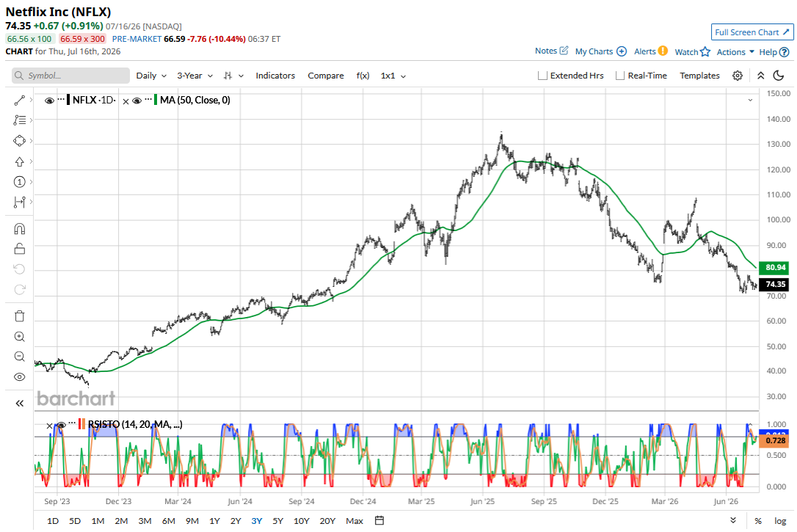The image size is (797, 532).
Task: Click the add My Charts plus icon
Action: pos(621,51)
